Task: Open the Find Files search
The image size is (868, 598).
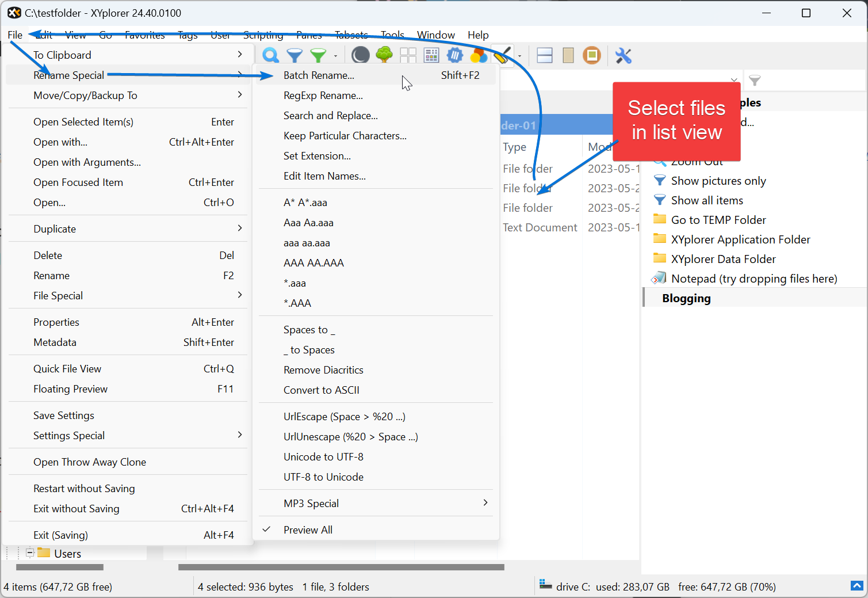Action: pyautogui.click(x=270, y=55)
